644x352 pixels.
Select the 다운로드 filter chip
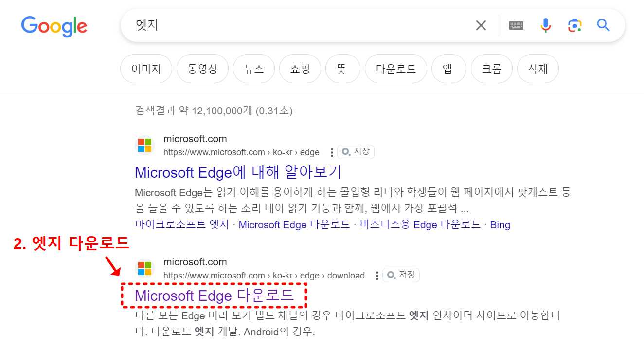tap(395, 69)
